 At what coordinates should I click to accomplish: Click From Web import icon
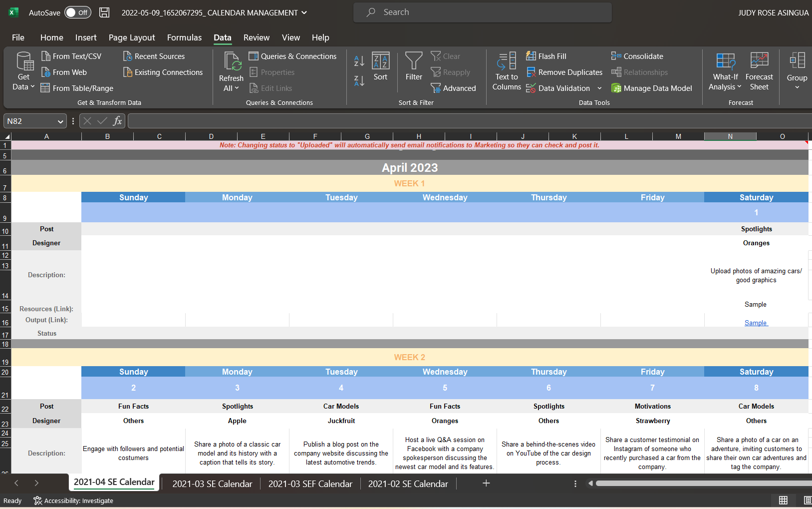click(45, 72)
